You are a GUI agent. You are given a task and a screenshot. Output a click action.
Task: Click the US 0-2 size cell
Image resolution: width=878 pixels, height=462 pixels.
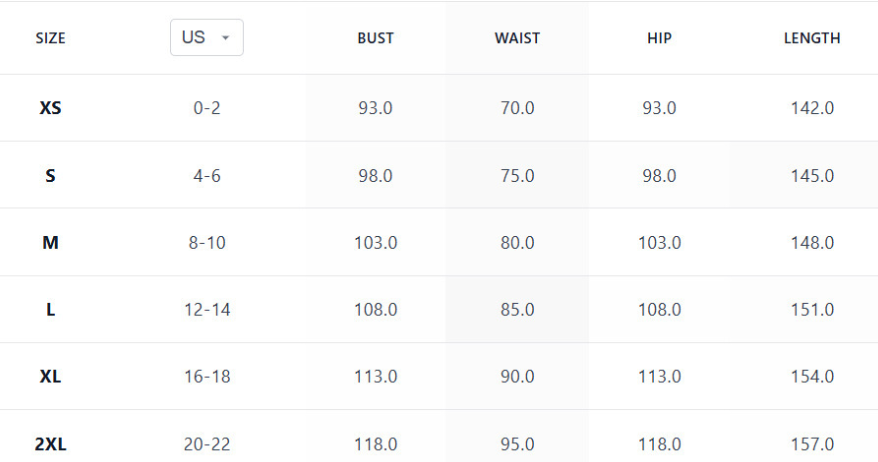tap(207, 108)
